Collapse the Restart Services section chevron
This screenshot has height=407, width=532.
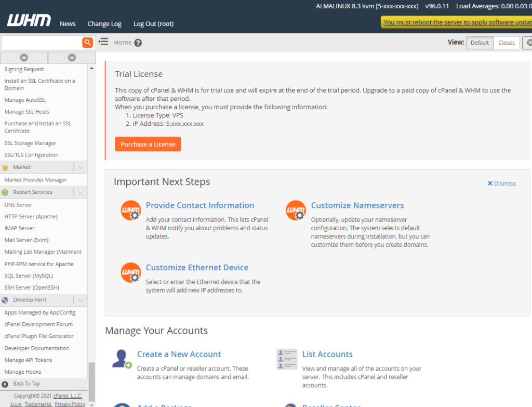[80, 192]
